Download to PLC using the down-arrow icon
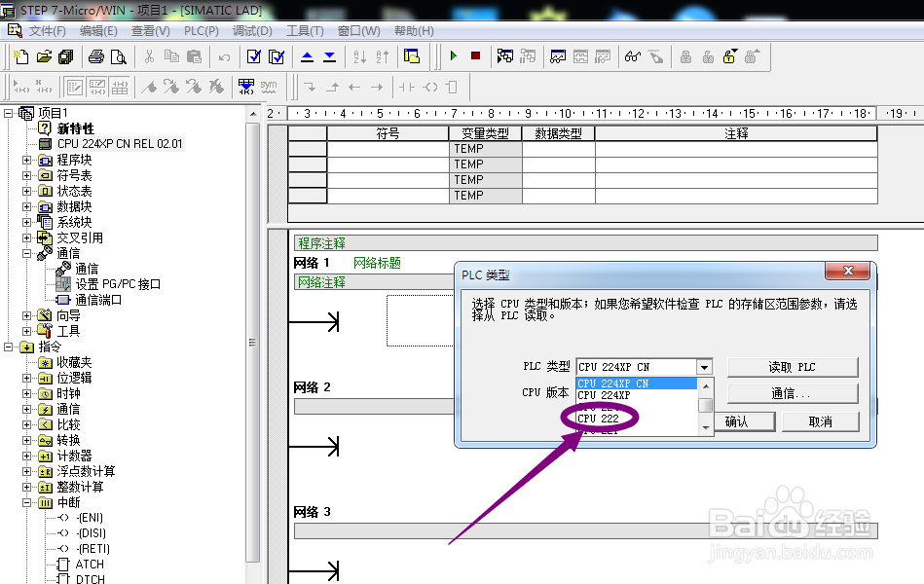This screenshot has width=924, height=584. tap(329, 56)
